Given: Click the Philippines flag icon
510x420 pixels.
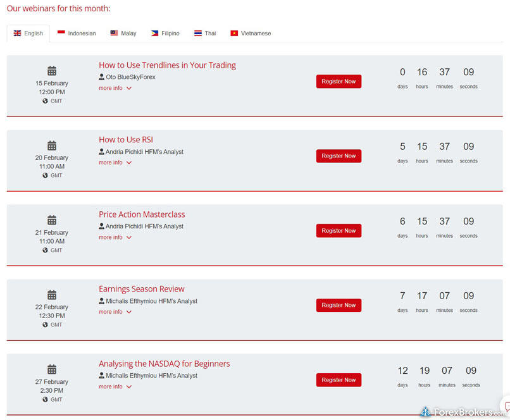Looking at the screenshot, I should [154, 33].
